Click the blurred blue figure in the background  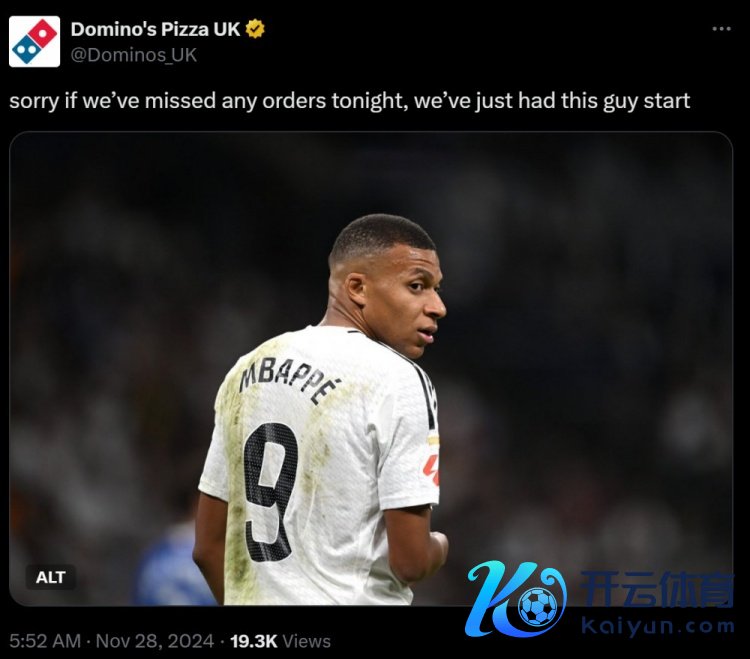(170, 564)
